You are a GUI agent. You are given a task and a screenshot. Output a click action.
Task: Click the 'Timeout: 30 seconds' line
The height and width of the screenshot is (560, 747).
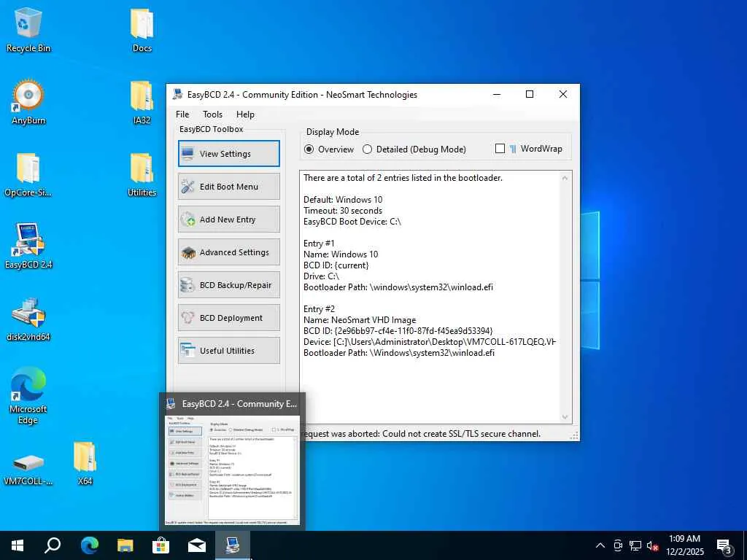(x=343, y=211)
